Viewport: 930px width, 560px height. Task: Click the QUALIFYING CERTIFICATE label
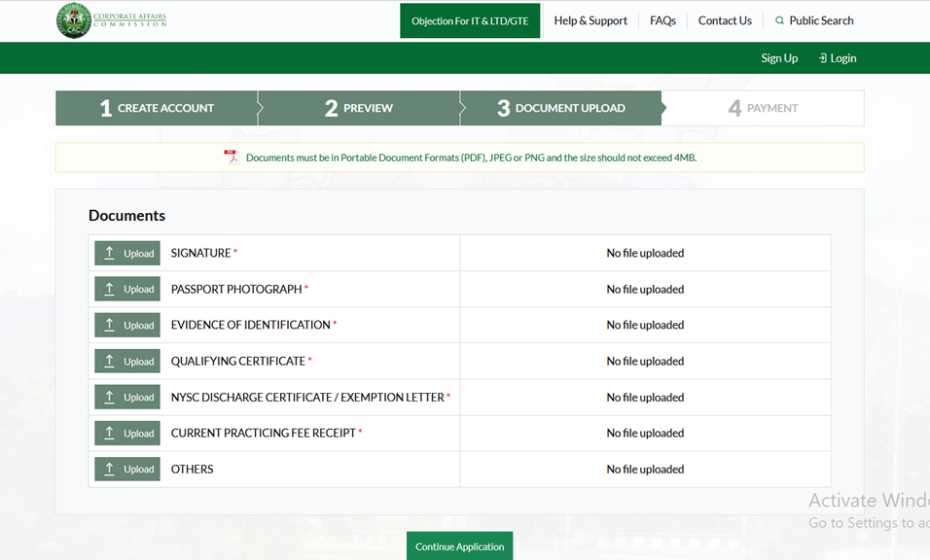(237, 361)
